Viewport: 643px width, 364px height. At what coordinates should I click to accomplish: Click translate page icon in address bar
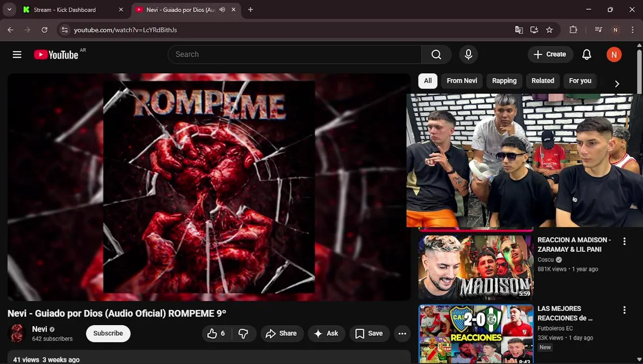click(519, 30)
